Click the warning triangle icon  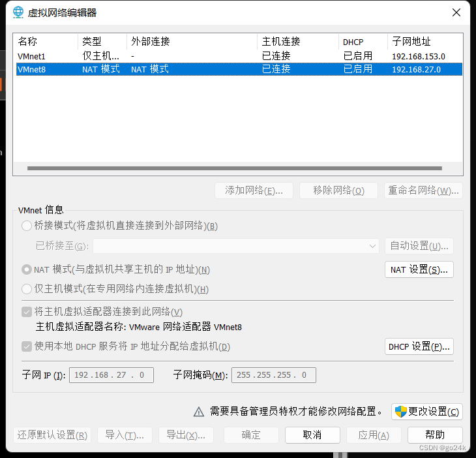(x=199, y=412)
